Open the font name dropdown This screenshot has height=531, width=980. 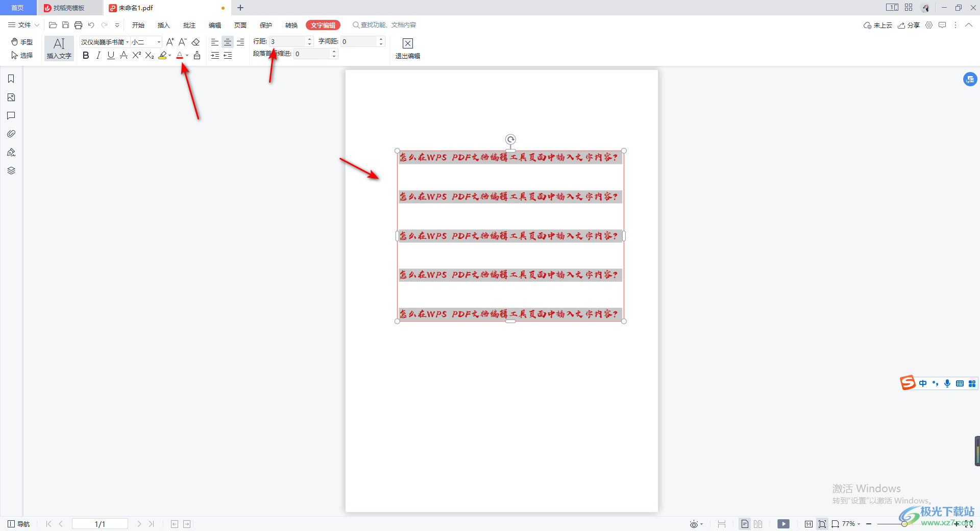[127, 42]
